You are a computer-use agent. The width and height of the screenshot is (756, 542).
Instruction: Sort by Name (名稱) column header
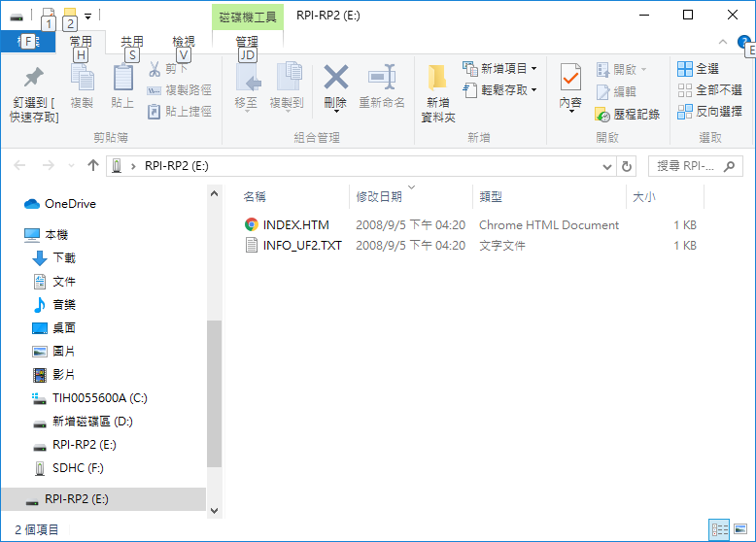point(255,196)
